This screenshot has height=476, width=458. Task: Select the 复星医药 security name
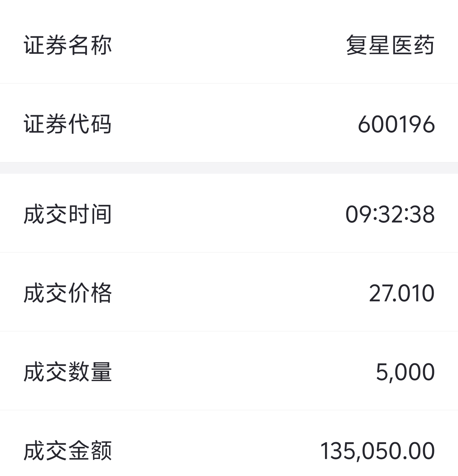(x=390, y=45)
